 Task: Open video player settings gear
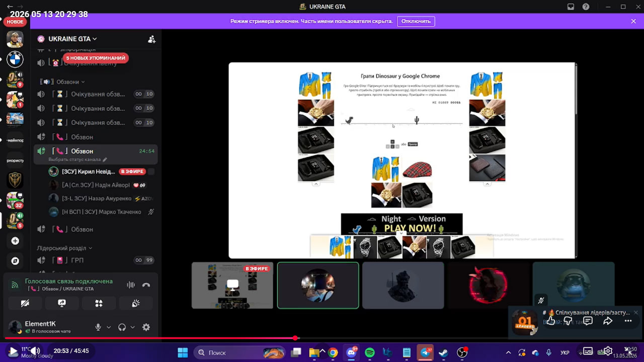point(608,351)
